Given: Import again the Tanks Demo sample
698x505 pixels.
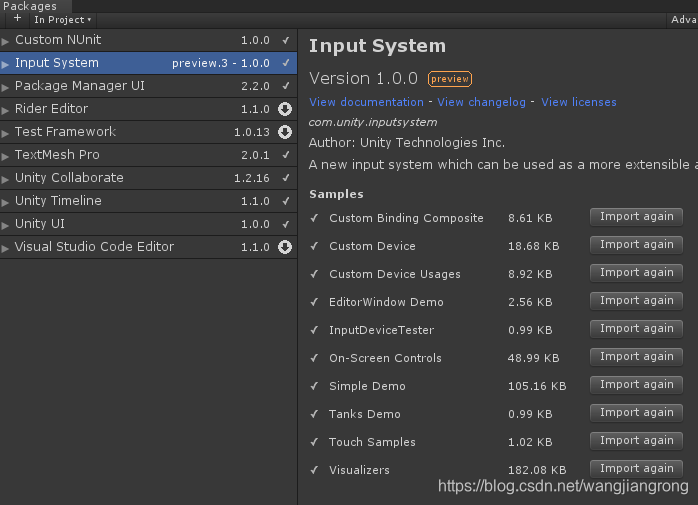Looking at the screenshot, I should (636, 413).
